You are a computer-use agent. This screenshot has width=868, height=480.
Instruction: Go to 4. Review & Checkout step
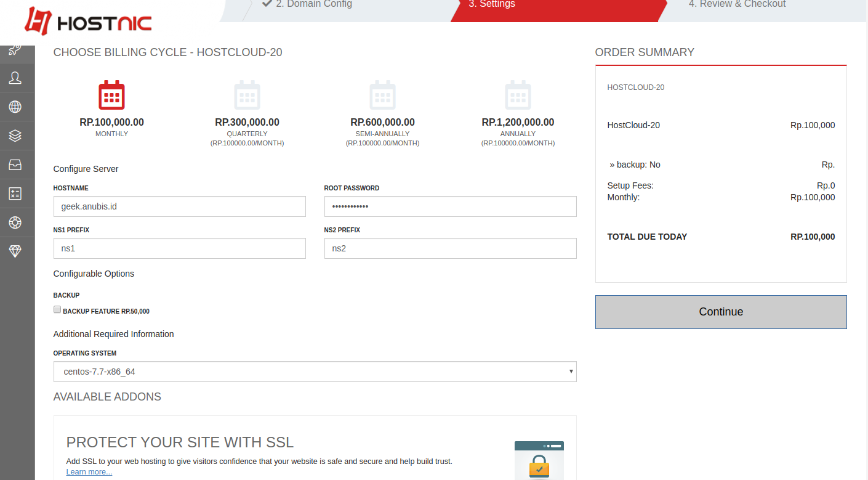737,4
